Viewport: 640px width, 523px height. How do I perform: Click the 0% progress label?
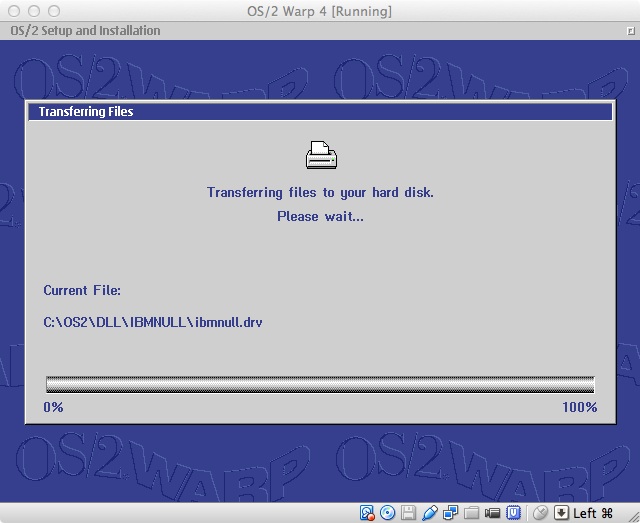(x=53, y=407)
